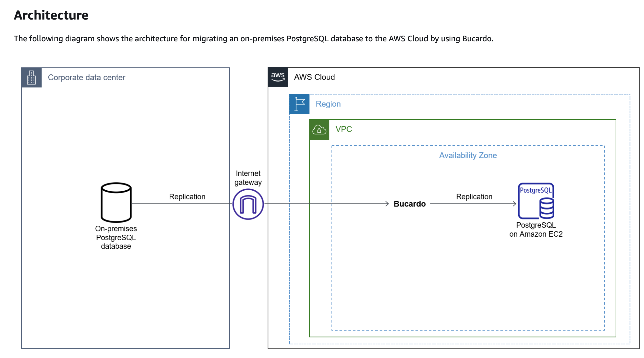Screen dimensions: 644x358
Task: Click the arrowhead pointing to PostgreSQL icon
Action: tap(514, 204)
